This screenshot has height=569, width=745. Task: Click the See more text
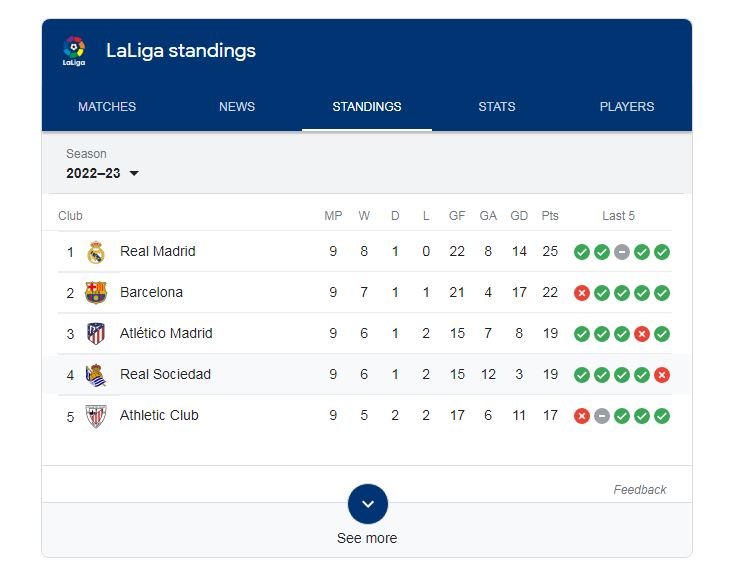[367, 538]
